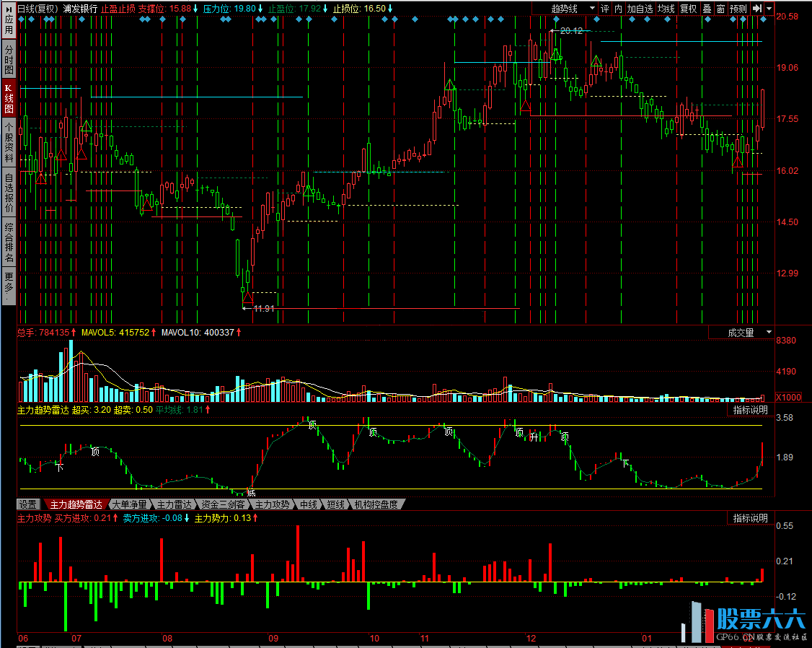Toggle 预测 prediction mode
The image size is (812, 648).
738,9
